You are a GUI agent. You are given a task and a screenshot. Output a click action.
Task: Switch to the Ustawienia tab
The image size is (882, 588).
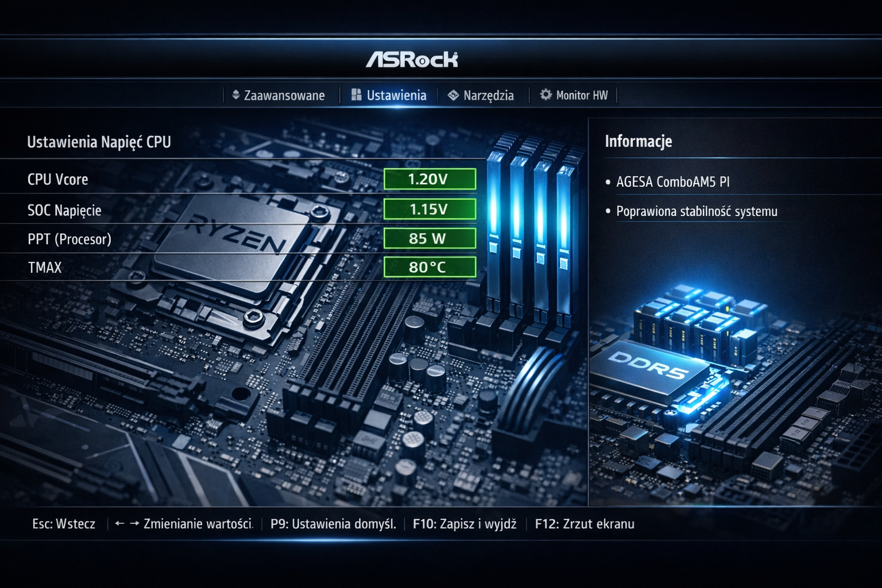pos(389,95)
